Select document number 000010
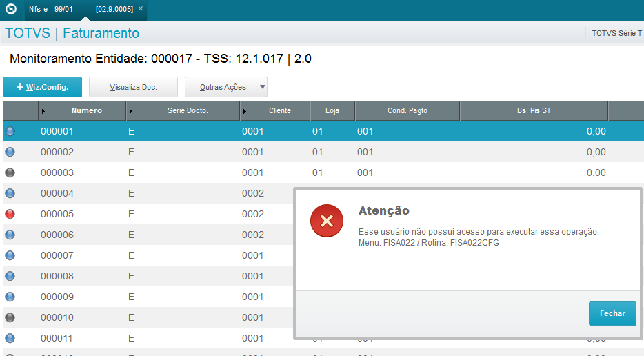 click(x=57, y=317)
